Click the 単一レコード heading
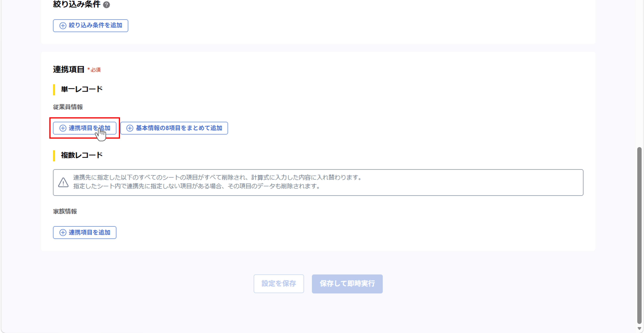644x333 pixels. (x=82, y=89)
